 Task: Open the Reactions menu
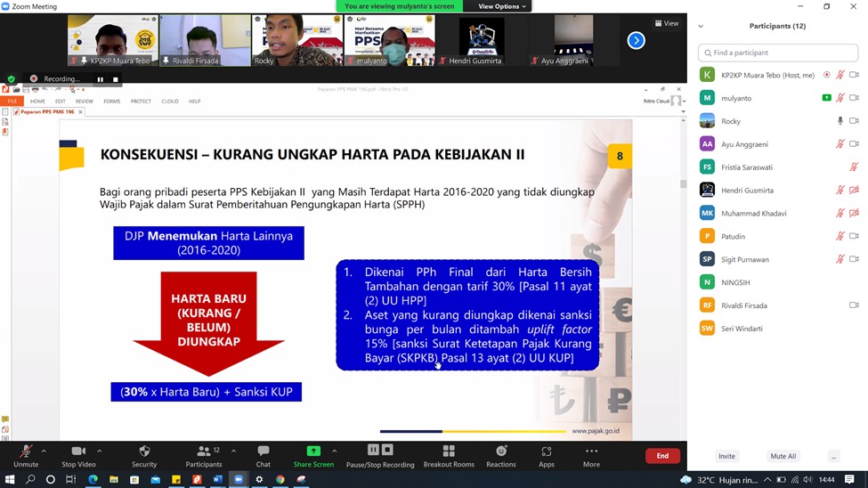pos(500,455)
